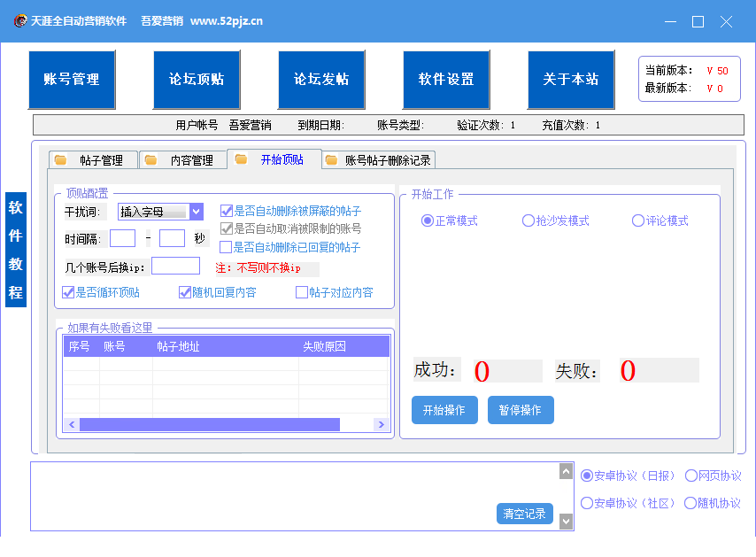The image size is (756, 557).
Task: Click left arrow of failure table scrollbar
Action: (x=72, y=424)
